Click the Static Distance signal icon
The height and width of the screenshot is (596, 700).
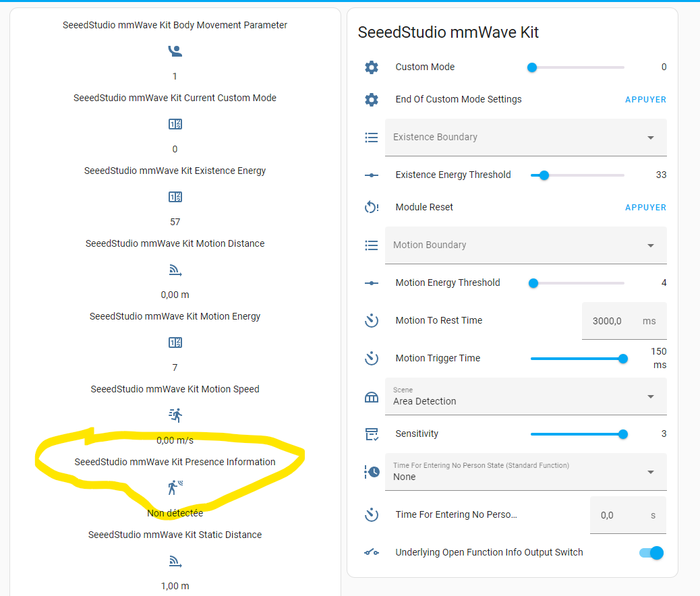coord(175,561)
